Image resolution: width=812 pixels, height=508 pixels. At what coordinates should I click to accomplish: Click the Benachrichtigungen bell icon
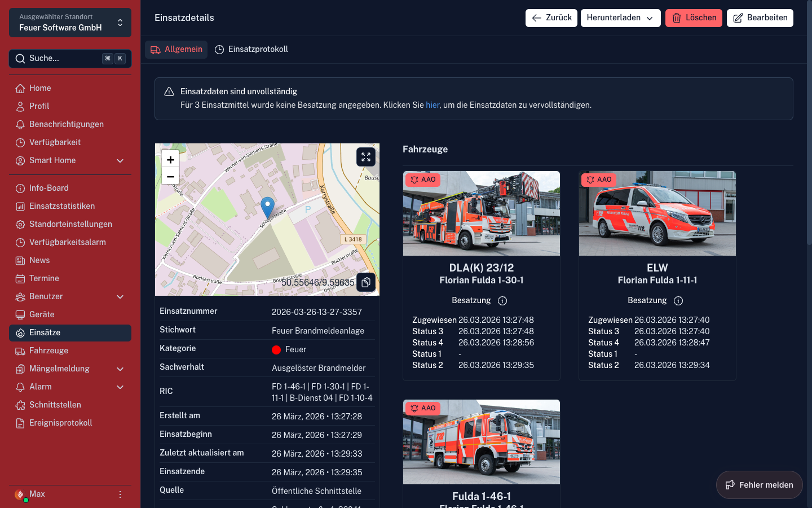[20, 124]
